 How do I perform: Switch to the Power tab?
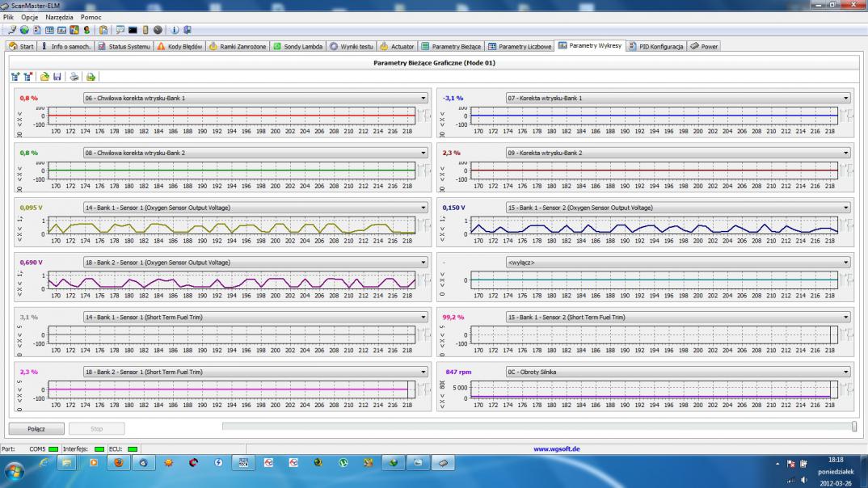pos(704,47)
